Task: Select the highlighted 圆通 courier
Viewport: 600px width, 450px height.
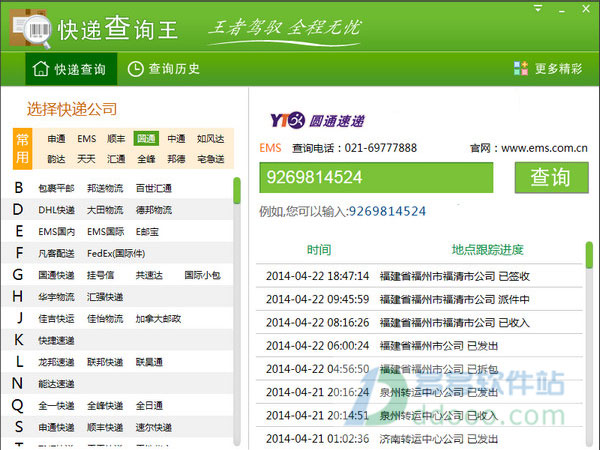Action: point(146,139)
